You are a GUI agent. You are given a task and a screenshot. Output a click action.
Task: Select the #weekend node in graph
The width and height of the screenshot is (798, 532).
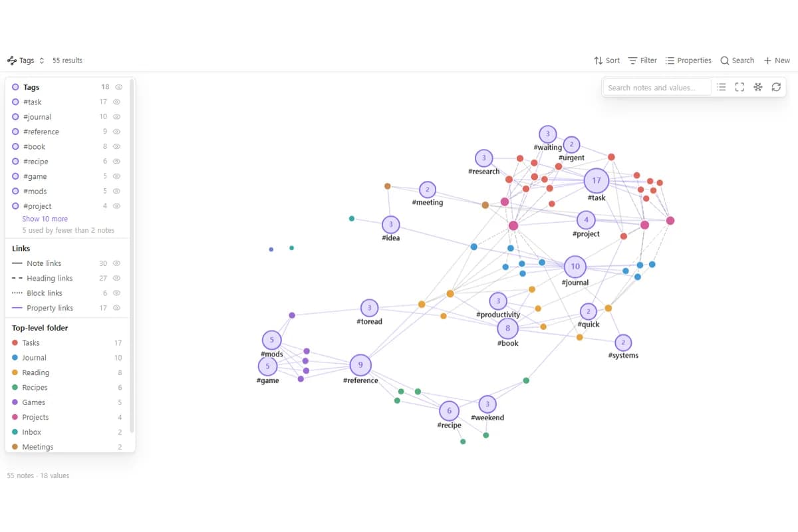487,404
